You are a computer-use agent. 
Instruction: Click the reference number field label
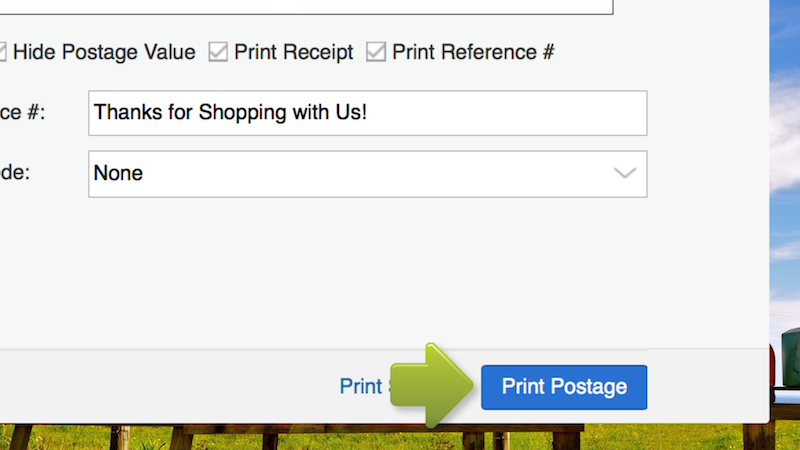[x=22, y=113]
